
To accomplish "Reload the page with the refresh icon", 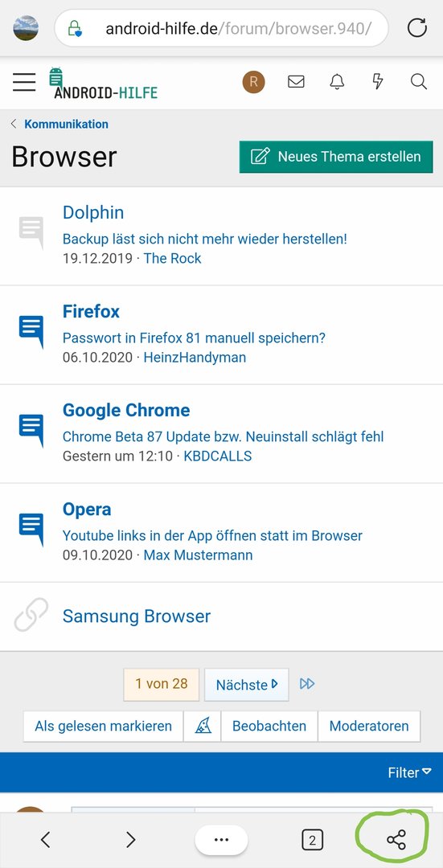I will [x=417, y=27].
